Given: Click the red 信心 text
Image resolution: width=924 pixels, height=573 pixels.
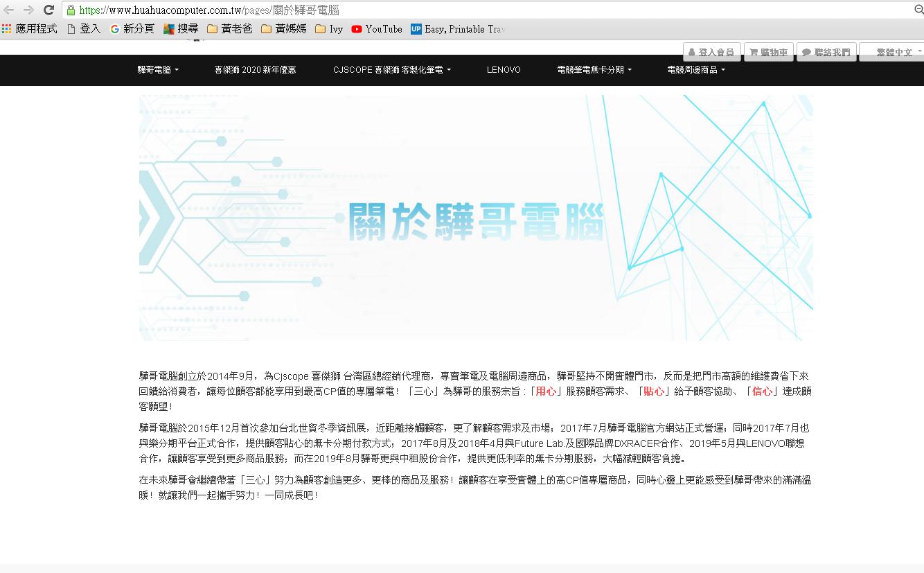Looking at the screenshot, I should pos(762,391).
